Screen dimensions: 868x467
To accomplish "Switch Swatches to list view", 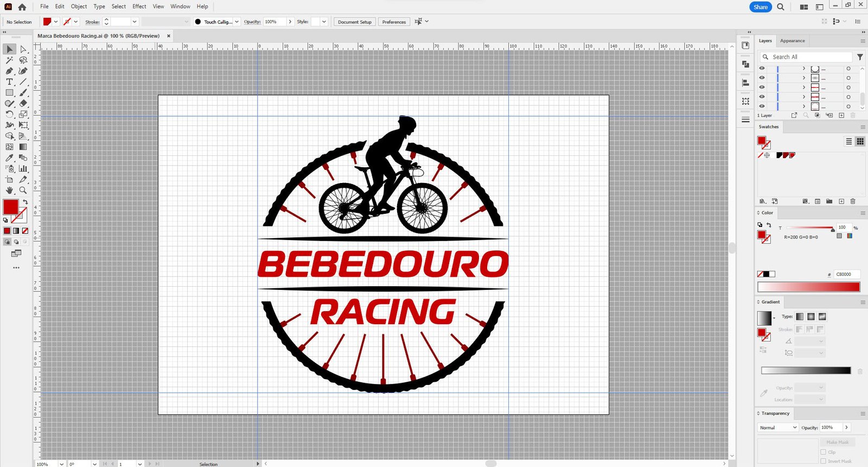I will pos(849,141).
